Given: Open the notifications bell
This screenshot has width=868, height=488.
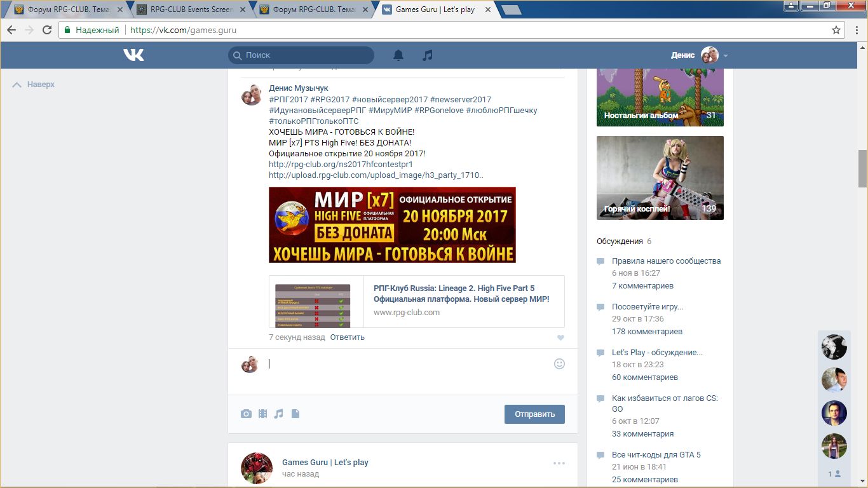Looking at the screenshot, I should [x=398, y=55].
